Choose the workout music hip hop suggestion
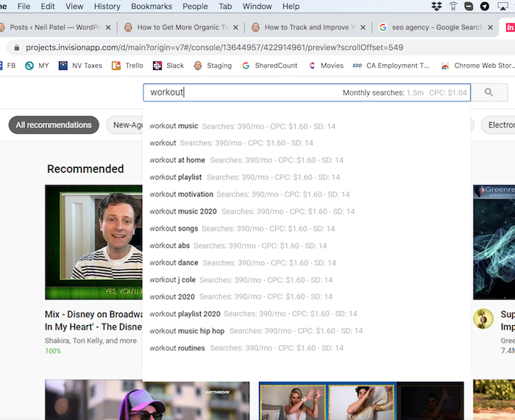 coord(256,331)
